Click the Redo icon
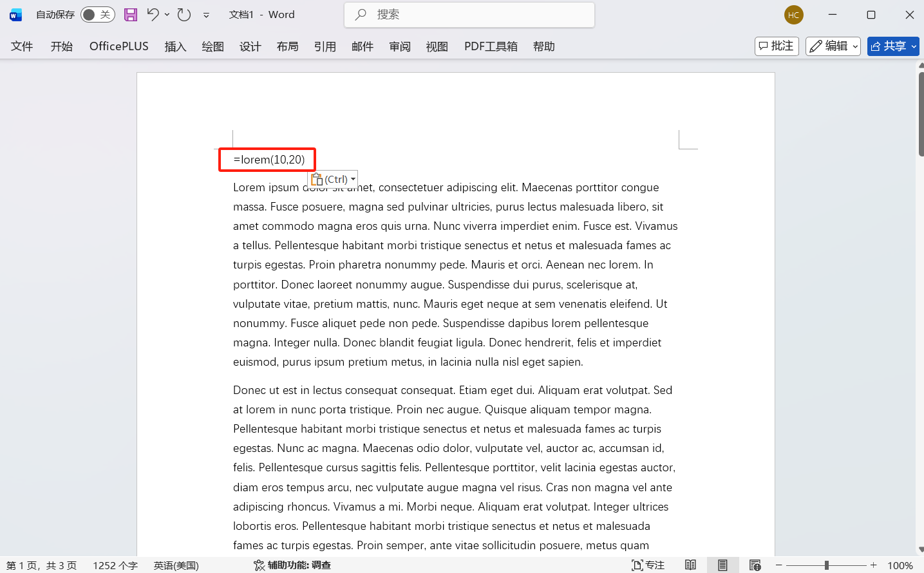This screenshot has width=924, height=573. (184, 14)
